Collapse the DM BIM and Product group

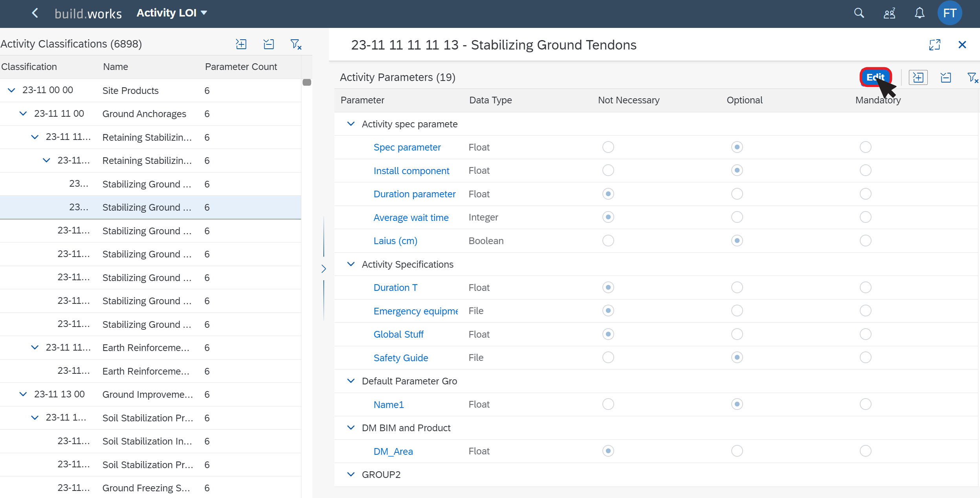(x=351, y=428)
